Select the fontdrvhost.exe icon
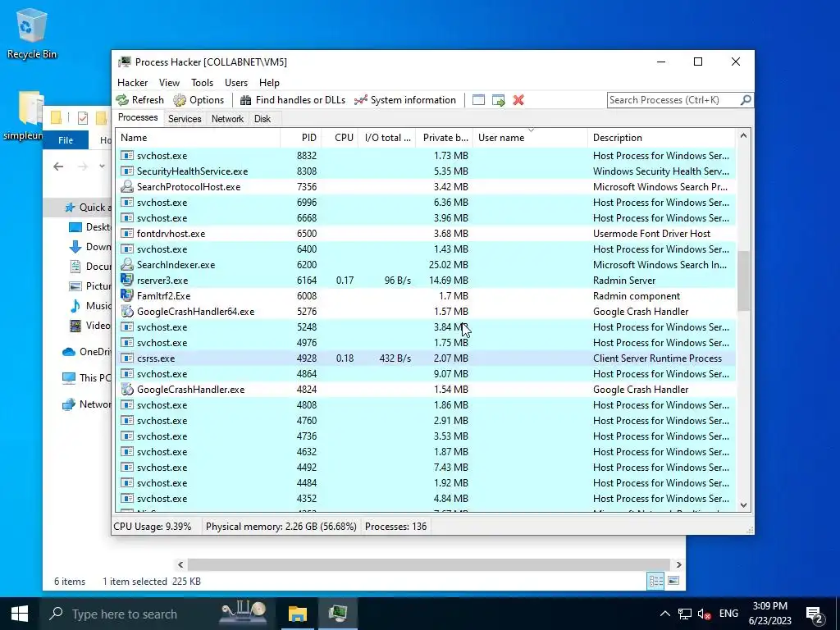The height and width of the screenshot is (630, 840). tap(127, 234)
